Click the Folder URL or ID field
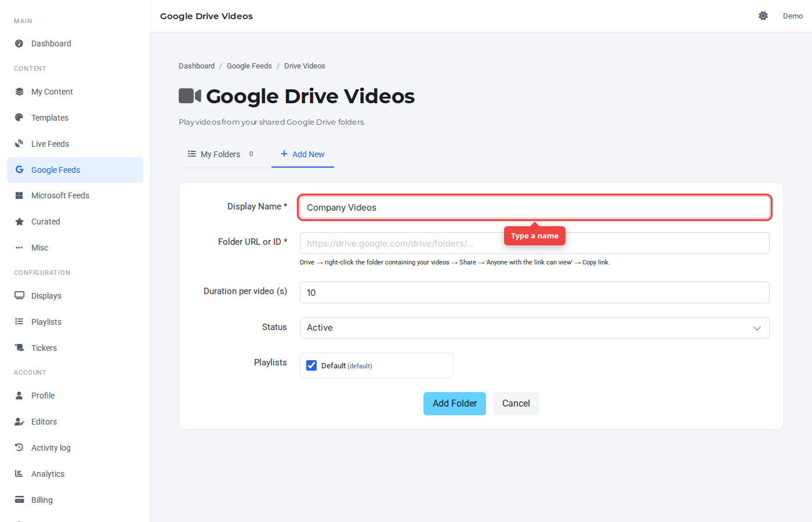Viewport: 812px width, 522px height. (x=534, y=243)
